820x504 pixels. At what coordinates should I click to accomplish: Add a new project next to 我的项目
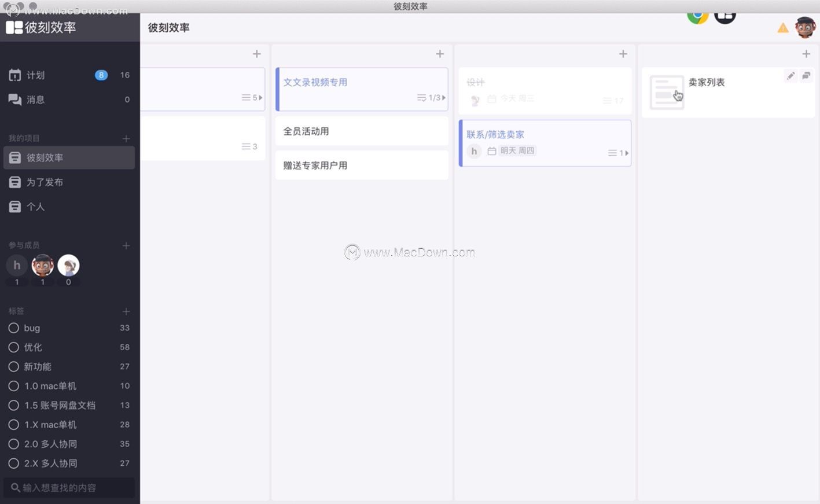point(126,138)
